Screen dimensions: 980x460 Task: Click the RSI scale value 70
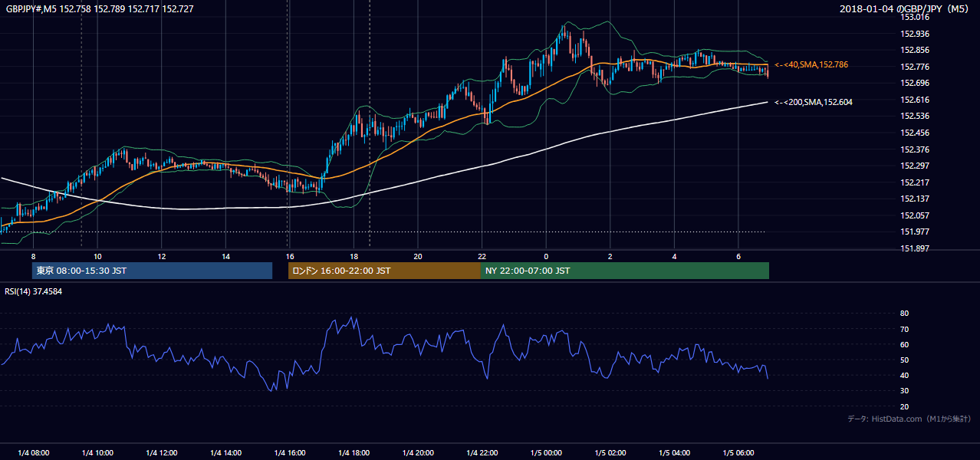pyautogui.click(x=904, y=330)
